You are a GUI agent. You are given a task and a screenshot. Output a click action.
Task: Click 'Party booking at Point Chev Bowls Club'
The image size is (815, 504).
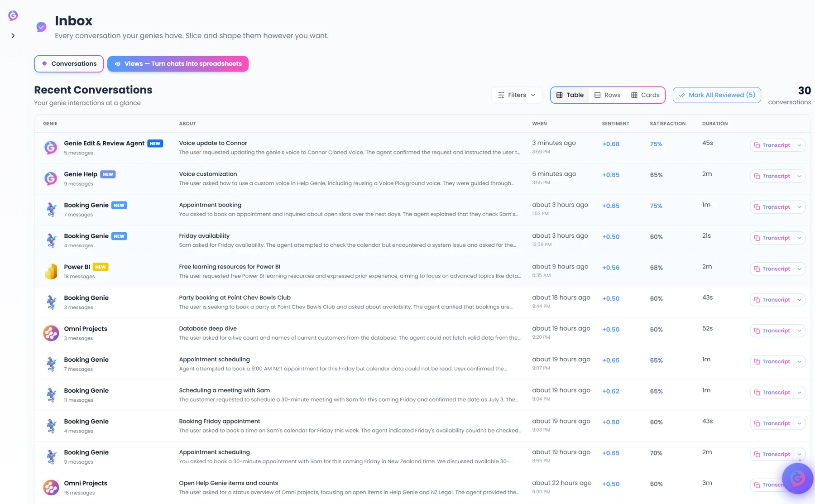click(x=235, y=298)
